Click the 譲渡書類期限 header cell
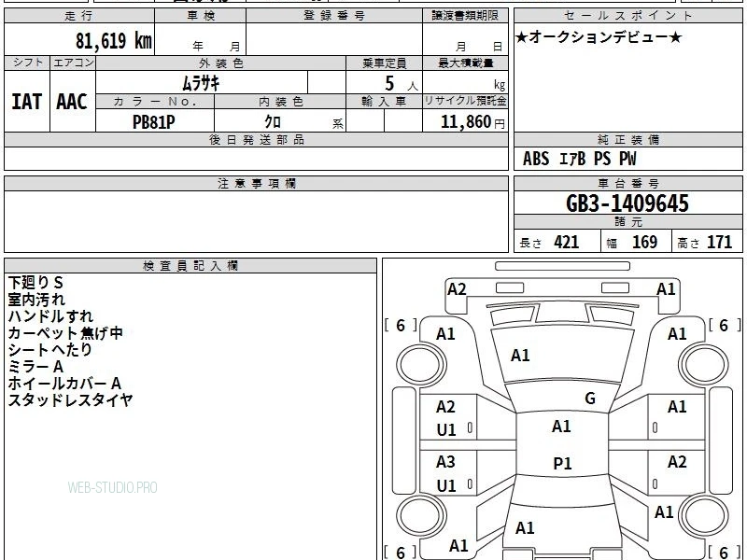The width and height of the screenshot is (747, 560). point(465,16)
